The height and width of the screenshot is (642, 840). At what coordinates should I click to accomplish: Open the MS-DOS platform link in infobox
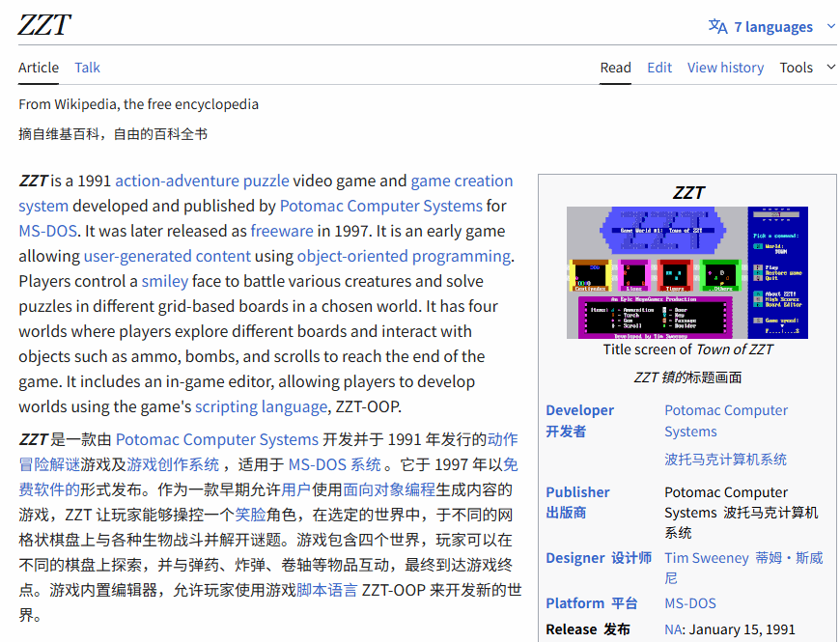coord(690,603)
